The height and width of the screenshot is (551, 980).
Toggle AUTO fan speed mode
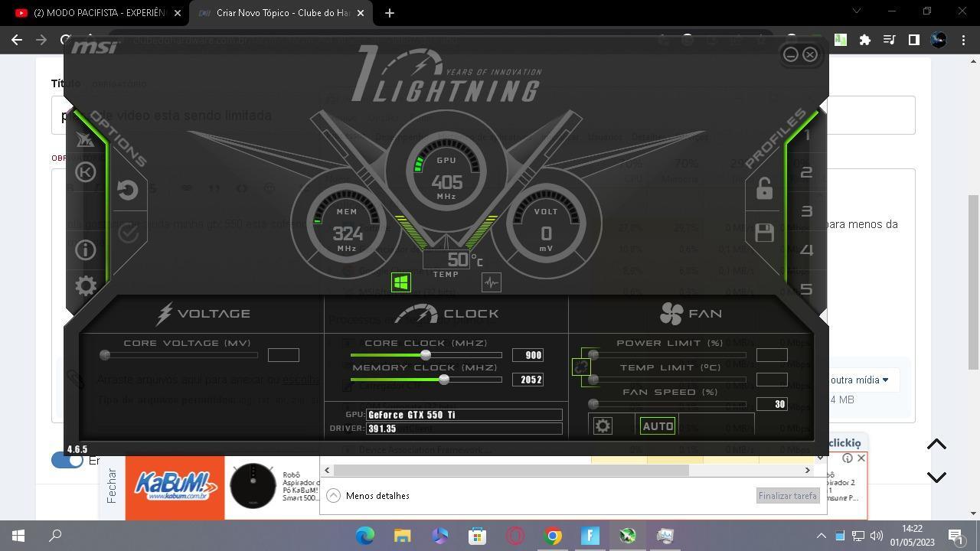[658, 426]
